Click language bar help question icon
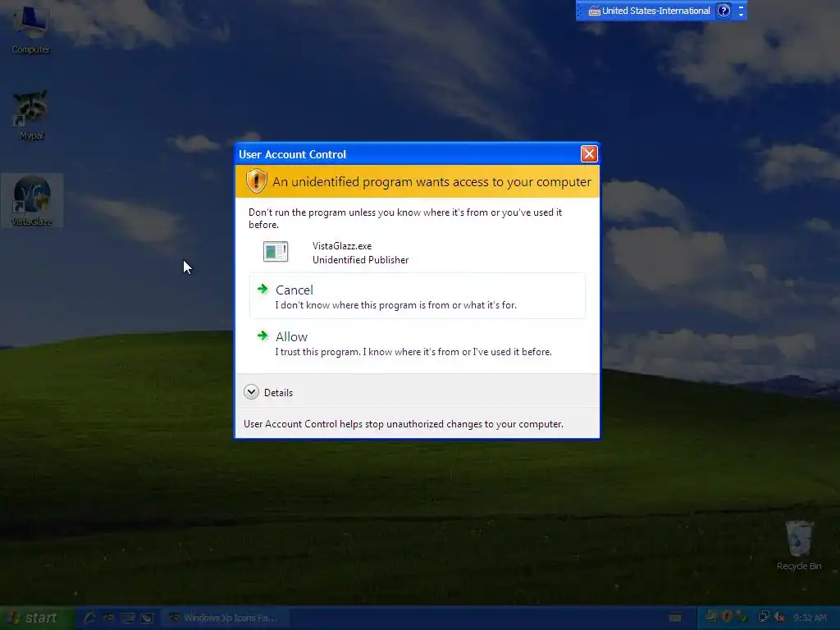 click(724, 11)
